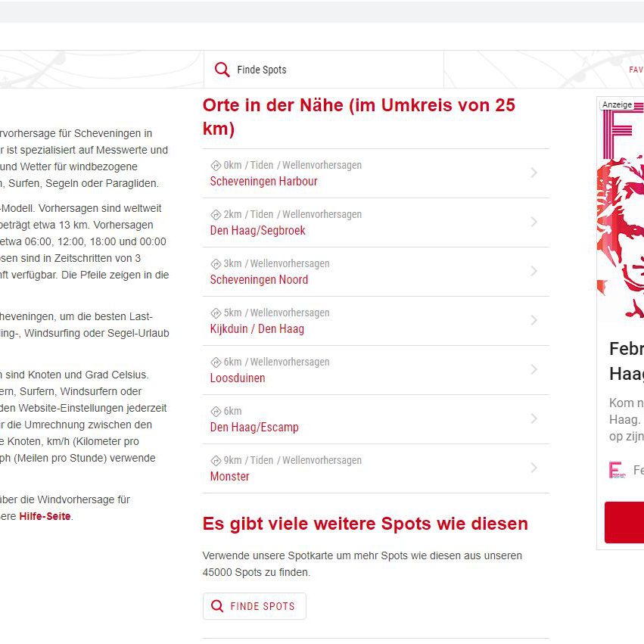Click distance icon next to 5km

[x=216, y=313]
